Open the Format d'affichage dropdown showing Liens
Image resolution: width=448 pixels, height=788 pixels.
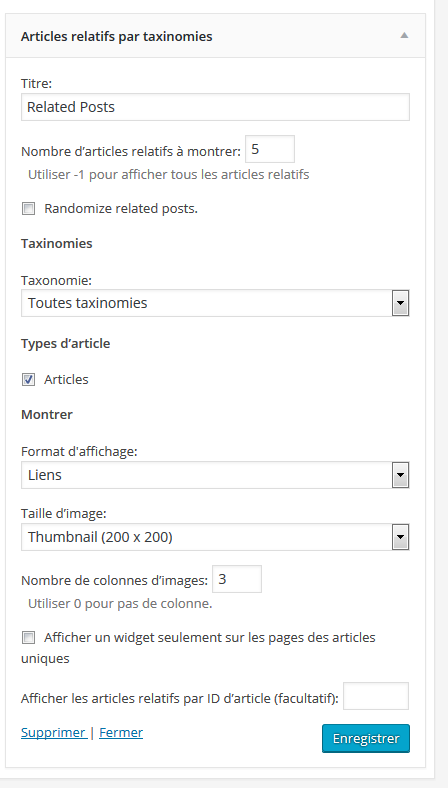tap(215, 475)
